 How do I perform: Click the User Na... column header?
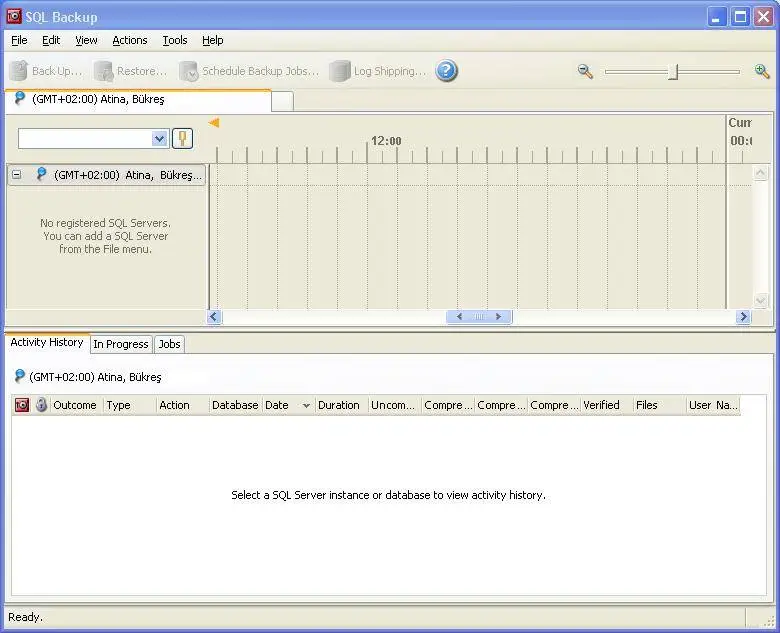pos(713,405)
